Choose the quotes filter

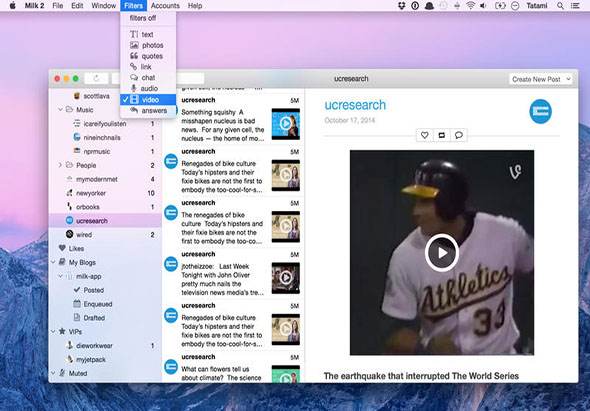click(148, 56)
